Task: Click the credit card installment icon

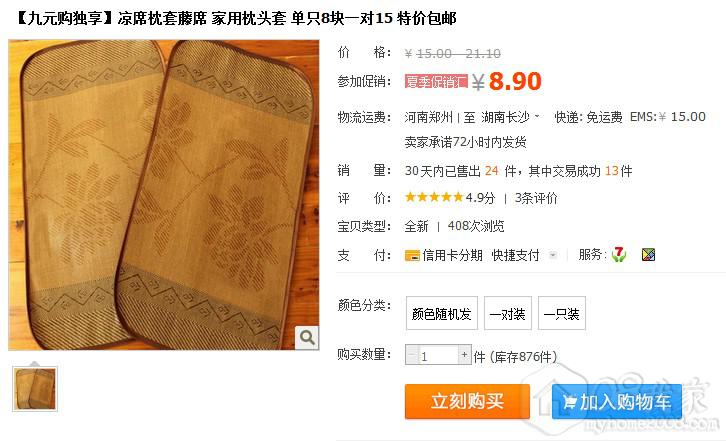Action: pos(412,255)
